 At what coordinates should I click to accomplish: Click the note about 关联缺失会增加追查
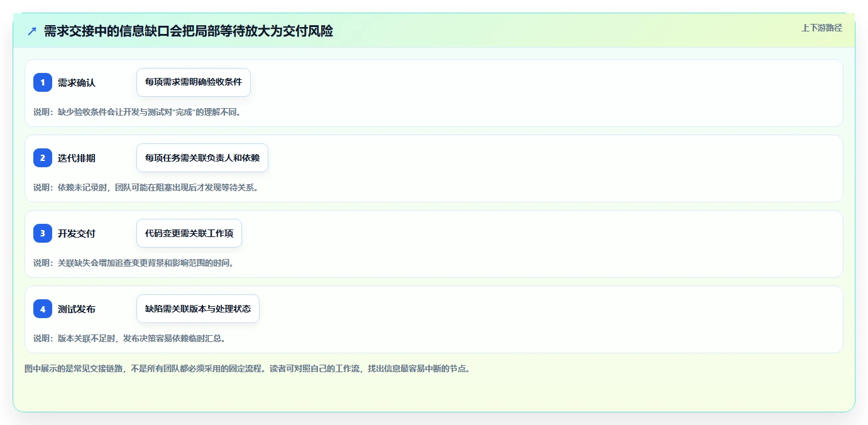[x=134, y=263]
